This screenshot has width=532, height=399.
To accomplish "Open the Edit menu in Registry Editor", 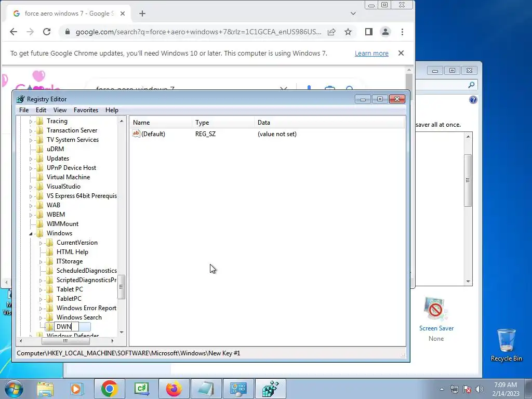I will tap(41, 110).
